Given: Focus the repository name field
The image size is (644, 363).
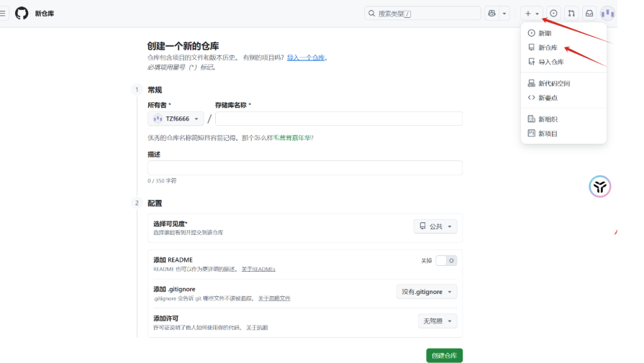Looking at the screenshot, I should pyautogui.click(x=339, y=119).
